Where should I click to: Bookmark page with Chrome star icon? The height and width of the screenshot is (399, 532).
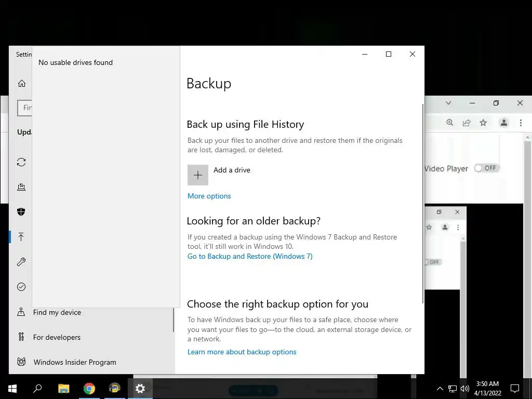point(483,123)
